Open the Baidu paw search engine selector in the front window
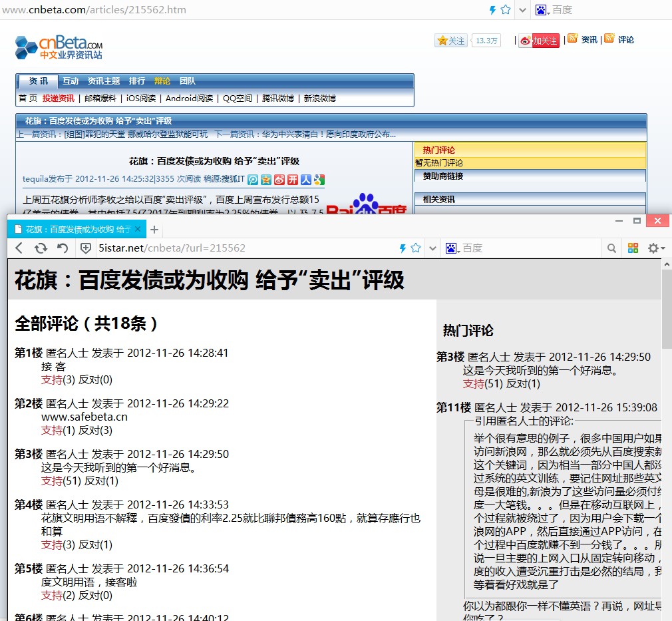 [x=452, y=248]
